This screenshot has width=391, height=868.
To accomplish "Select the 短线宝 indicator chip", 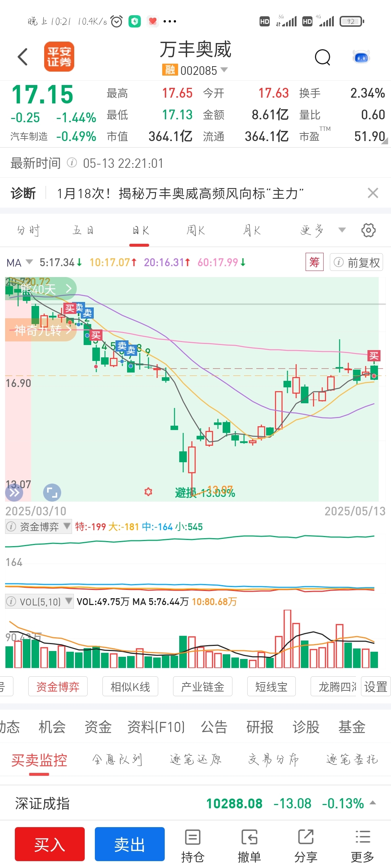I will (x=272, y=686).
